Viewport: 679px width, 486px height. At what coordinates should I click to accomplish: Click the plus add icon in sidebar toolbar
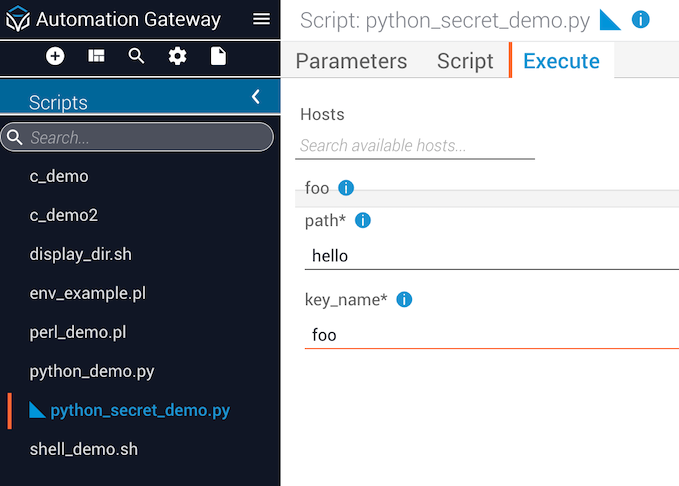pos(55,56)
